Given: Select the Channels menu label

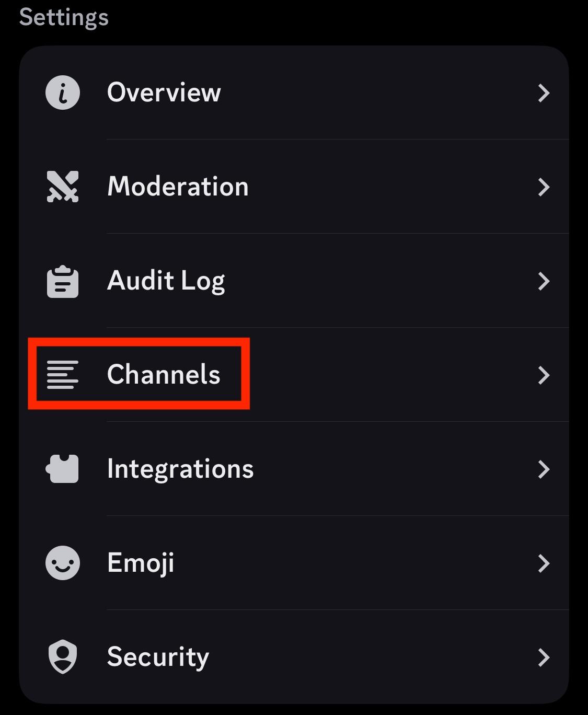Looking at the screenshot, I should 164,374.
